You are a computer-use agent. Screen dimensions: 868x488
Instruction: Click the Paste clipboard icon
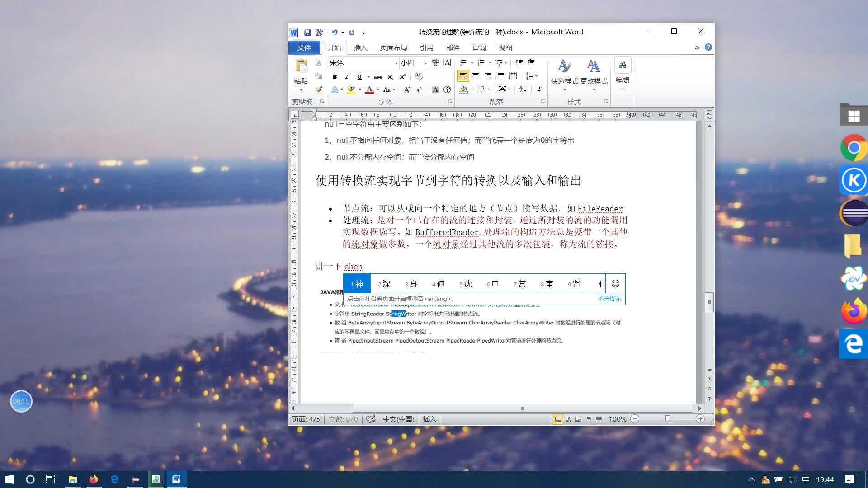pyautogui.click(x=301, y=66)
